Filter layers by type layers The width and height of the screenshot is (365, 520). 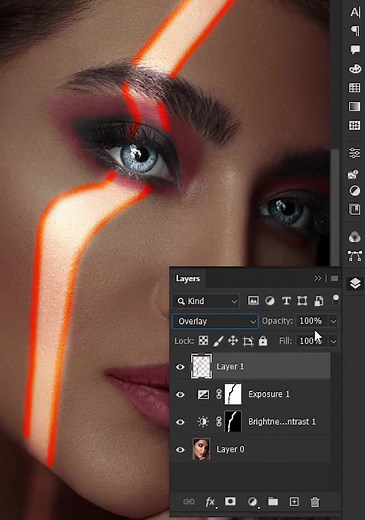[x=286, y=301]
